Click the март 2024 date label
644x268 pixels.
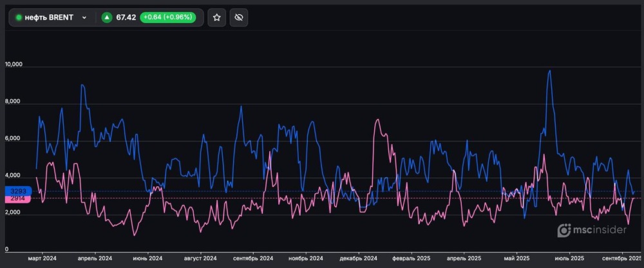(x=43, y=258)
